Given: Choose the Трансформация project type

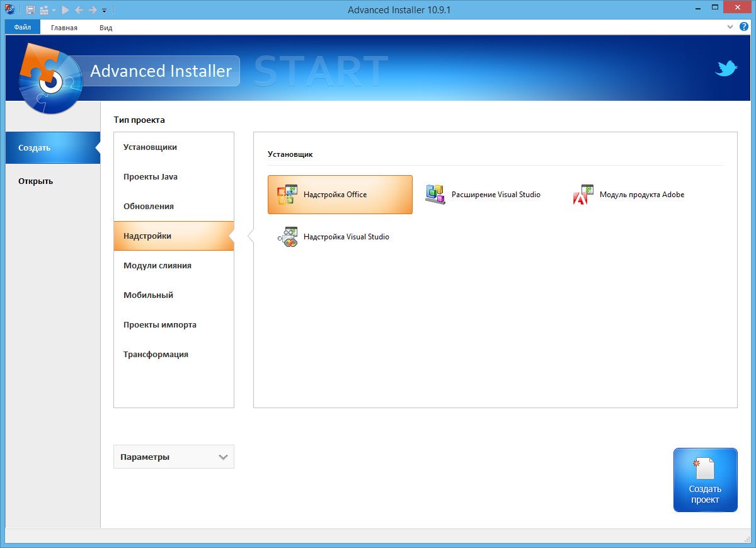Looking at the screenshot, I should coord(174,355).
